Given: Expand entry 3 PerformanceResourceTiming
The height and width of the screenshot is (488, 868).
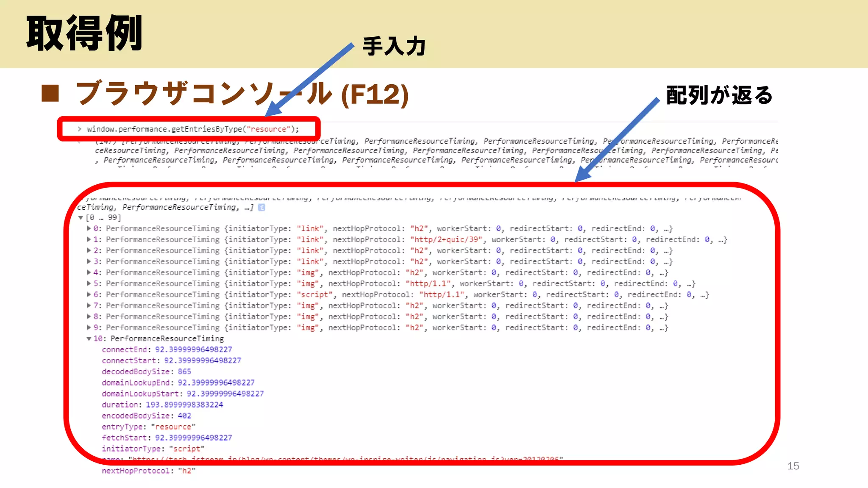Looking at the screenshot, I should 89,262.
